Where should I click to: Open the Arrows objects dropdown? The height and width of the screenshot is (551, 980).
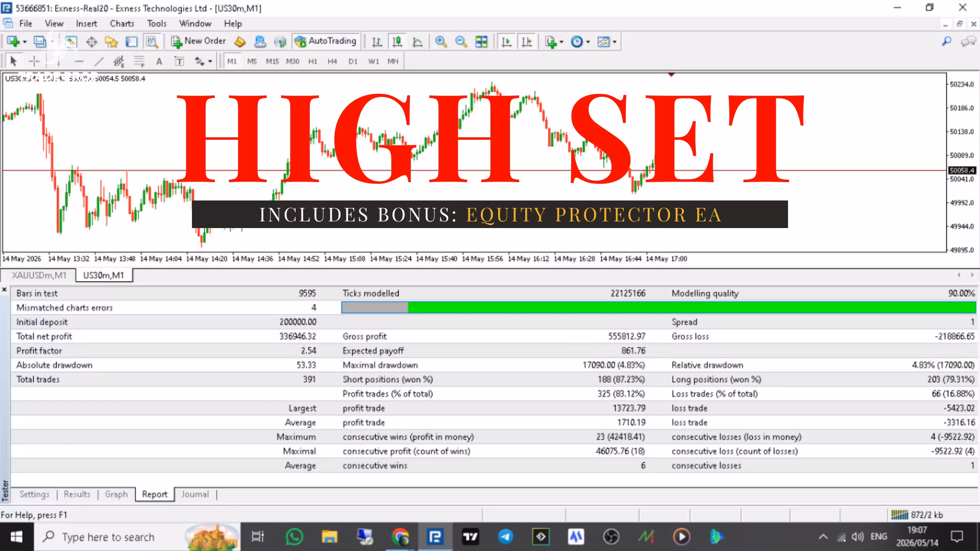203,61
